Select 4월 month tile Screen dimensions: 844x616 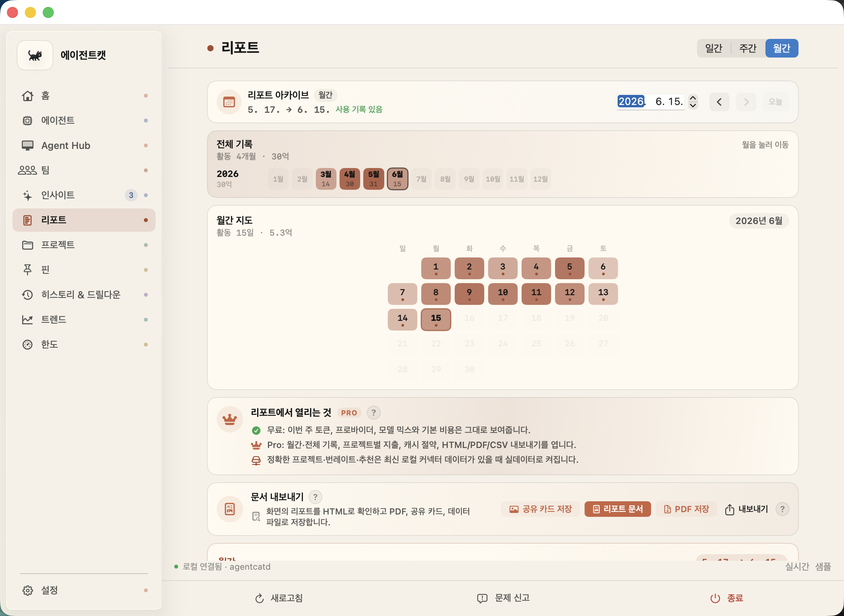[x=350, y=179]
